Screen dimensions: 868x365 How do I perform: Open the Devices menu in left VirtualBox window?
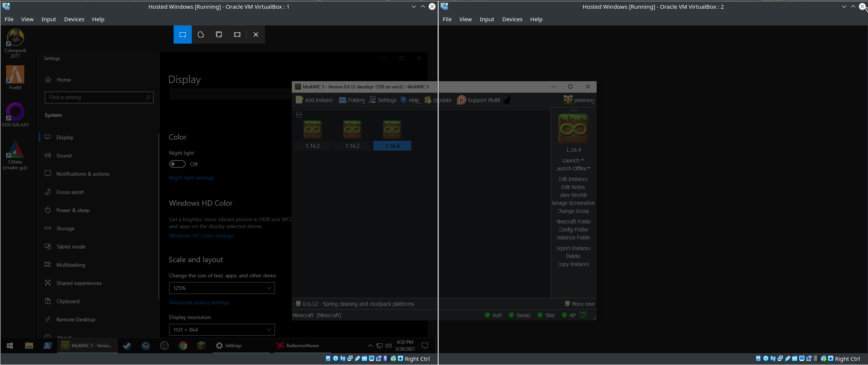74,19
